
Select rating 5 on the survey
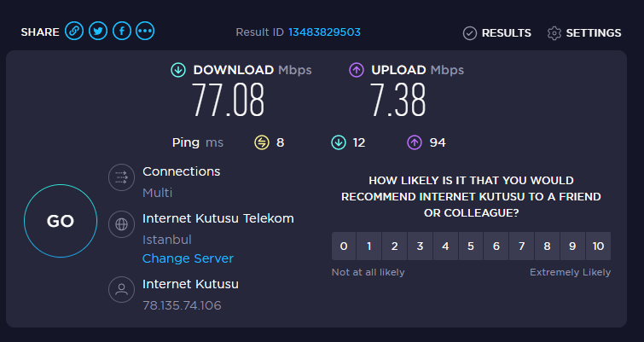(x=471, y=246)
